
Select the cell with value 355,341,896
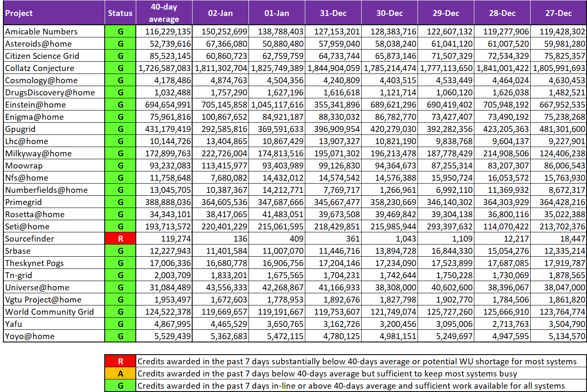click(333, 105)
